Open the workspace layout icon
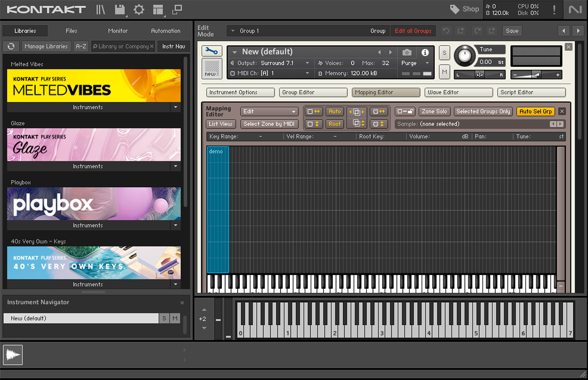The height and width of the screenshot is (380, 588). [158, 10]
